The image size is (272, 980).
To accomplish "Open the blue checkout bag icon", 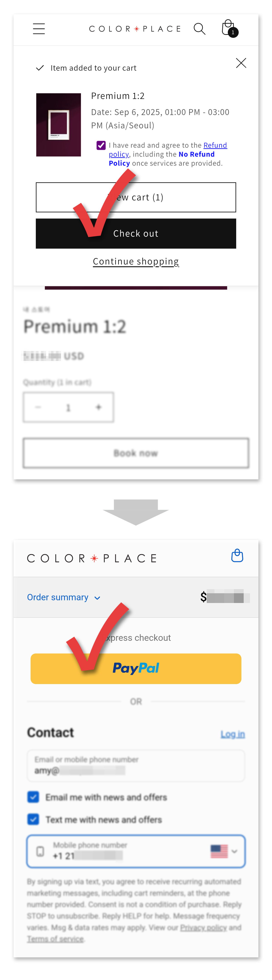I will click(x=237, y=556).
